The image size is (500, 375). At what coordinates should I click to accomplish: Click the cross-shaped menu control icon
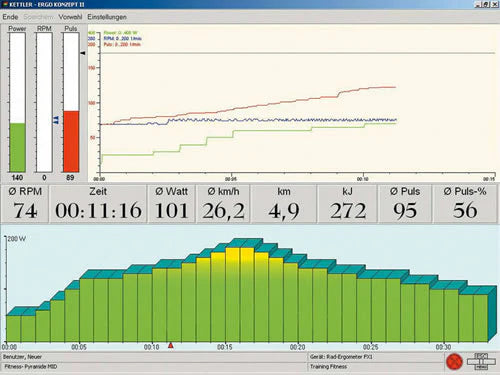(481, 361)
